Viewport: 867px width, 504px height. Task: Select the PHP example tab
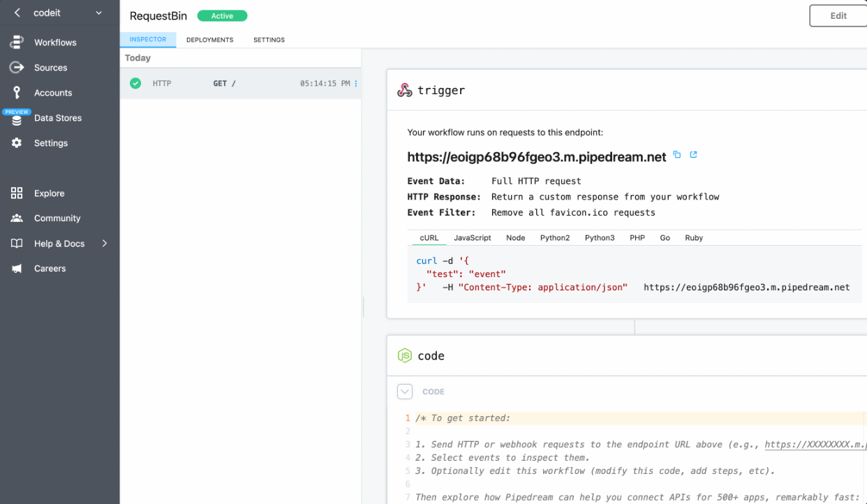(x=637, y=238)
